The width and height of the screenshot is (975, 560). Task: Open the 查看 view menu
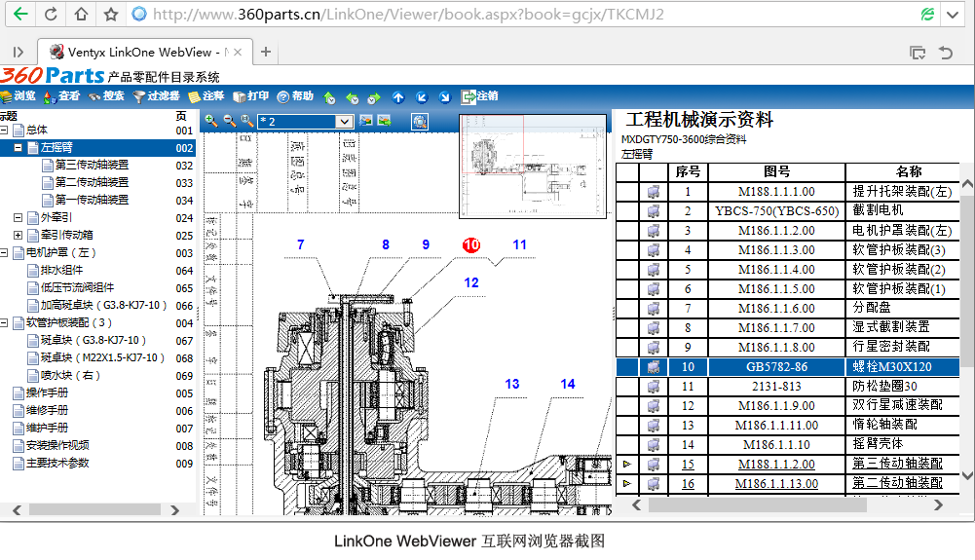[62, 96]
